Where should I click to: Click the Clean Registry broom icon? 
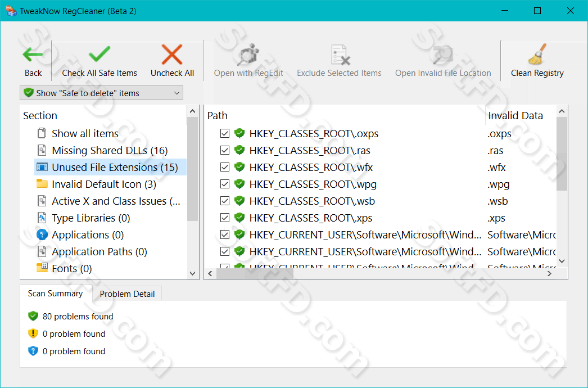pyautogui.click(x=538, y=55)
